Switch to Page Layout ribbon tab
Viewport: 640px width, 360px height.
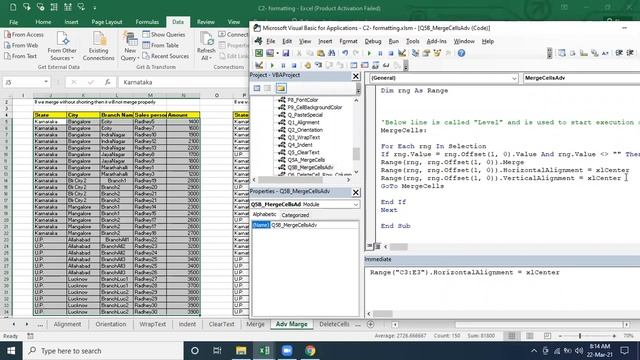click(x=107, y=22)
